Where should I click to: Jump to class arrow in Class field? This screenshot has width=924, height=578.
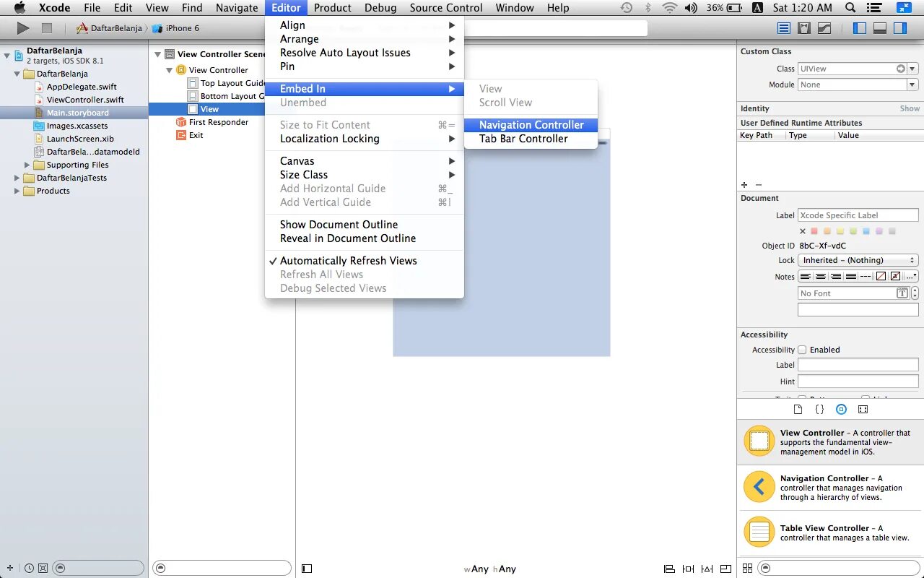click(x=900, y=69)
